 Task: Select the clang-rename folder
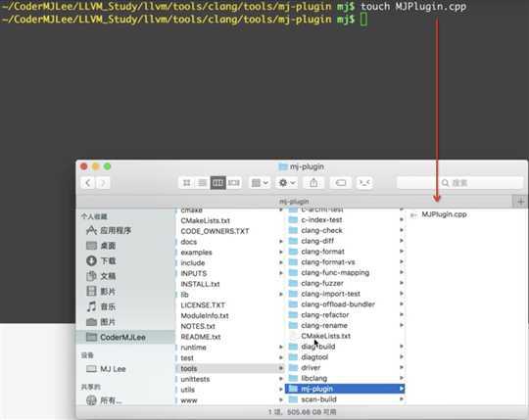(x=324, y=326)
